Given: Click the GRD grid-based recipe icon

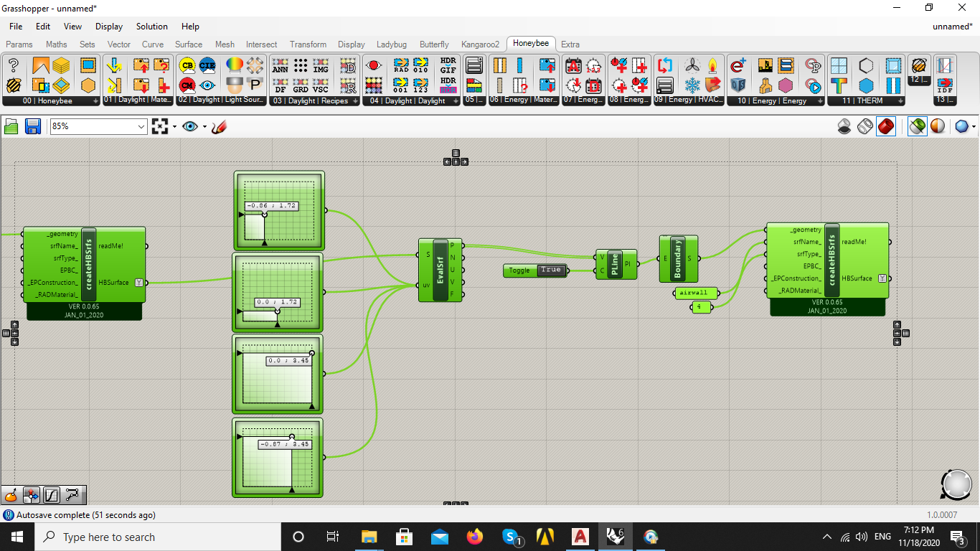Looking at the screenshot, I should 301,85.
